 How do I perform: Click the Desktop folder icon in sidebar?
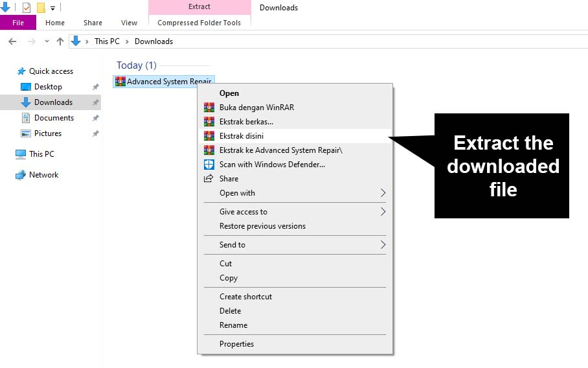point(25,87)
